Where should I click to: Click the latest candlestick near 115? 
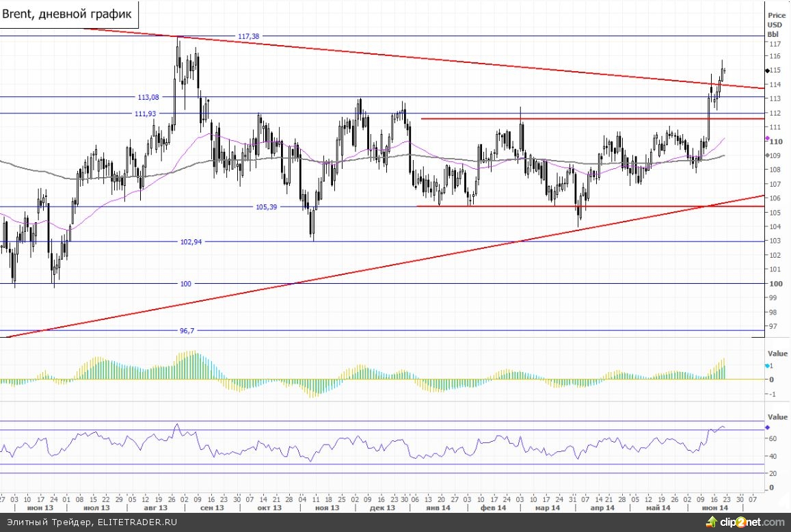(x=723, y=70)
